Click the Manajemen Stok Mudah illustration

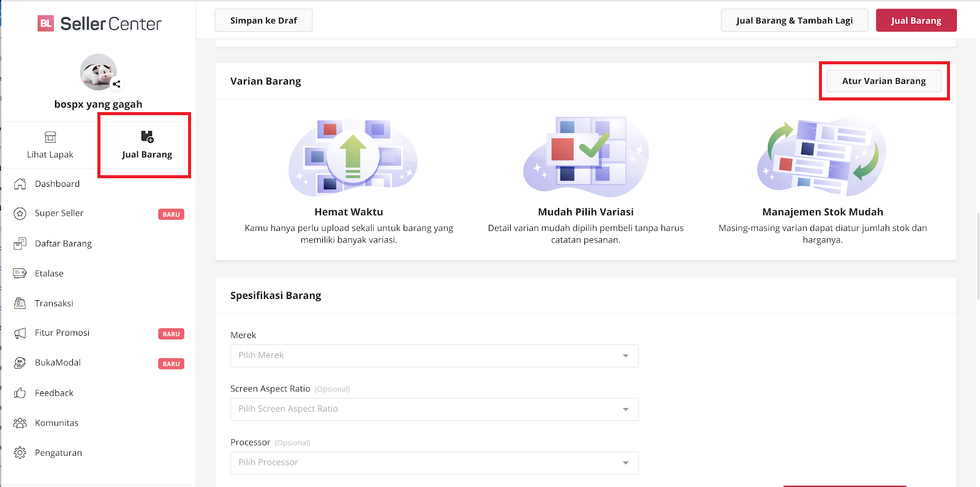pyautogui.click(x=822, y=157)
